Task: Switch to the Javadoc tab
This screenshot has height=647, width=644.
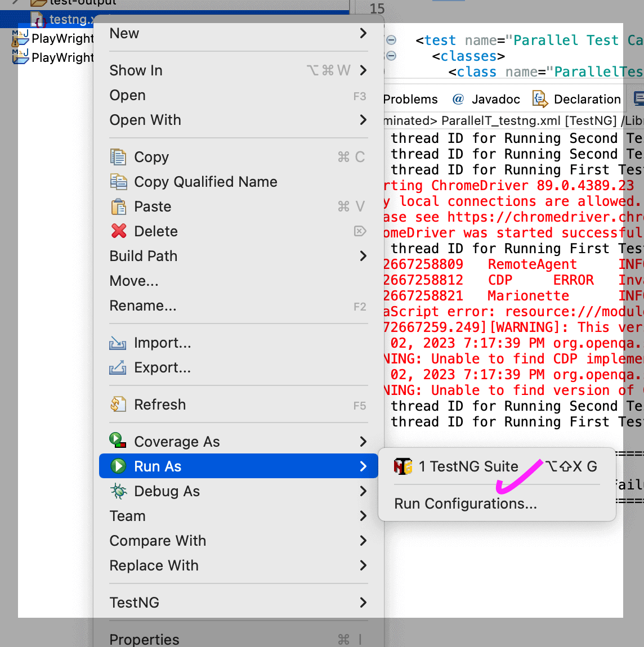Action: click(486, 100)
